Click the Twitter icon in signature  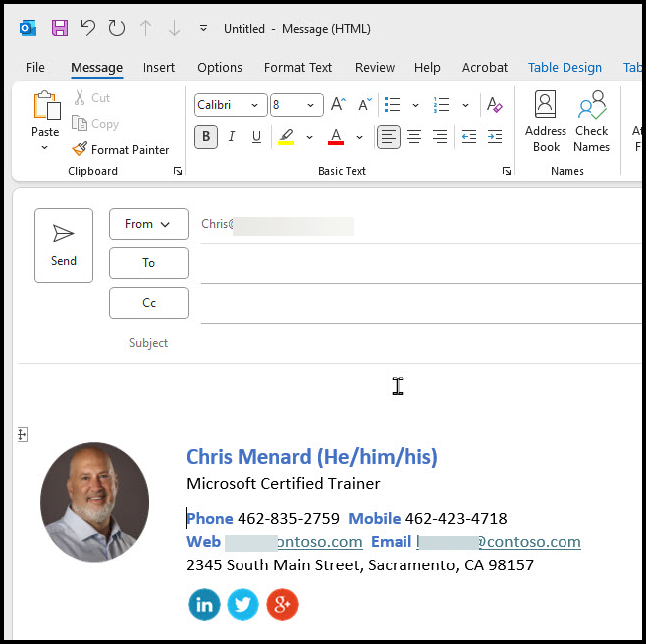pyautogui.click(x=243, y=605)
